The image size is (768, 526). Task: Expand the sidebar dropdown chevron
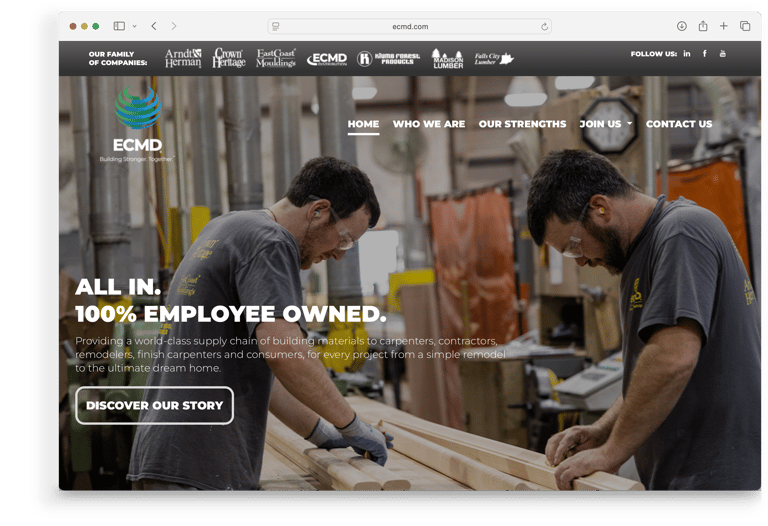coord(135,26)
